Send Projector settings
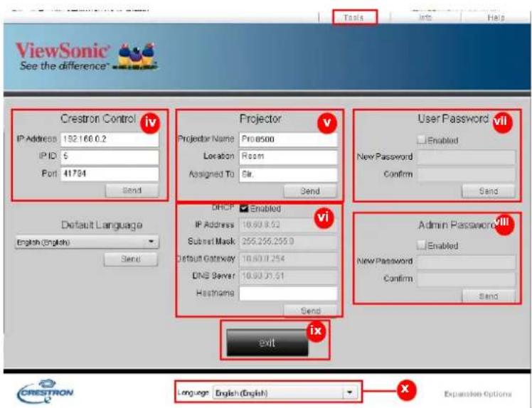Screen dimensions: 532x408 pos(310,191)
